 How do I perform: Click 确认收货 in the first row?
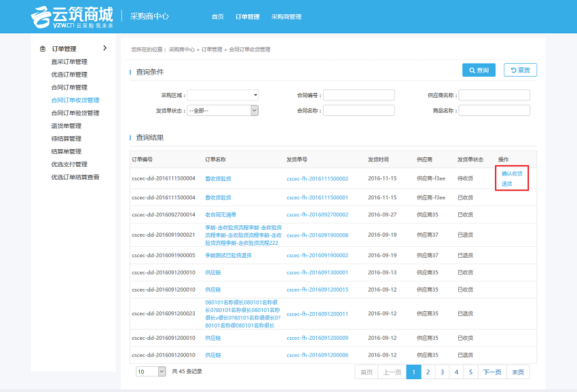pos(512,174)
